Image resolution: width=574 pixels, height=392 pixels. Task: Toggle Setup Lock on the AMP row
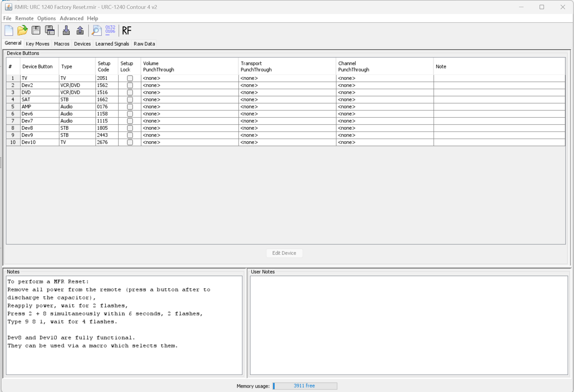pos(130,107)
